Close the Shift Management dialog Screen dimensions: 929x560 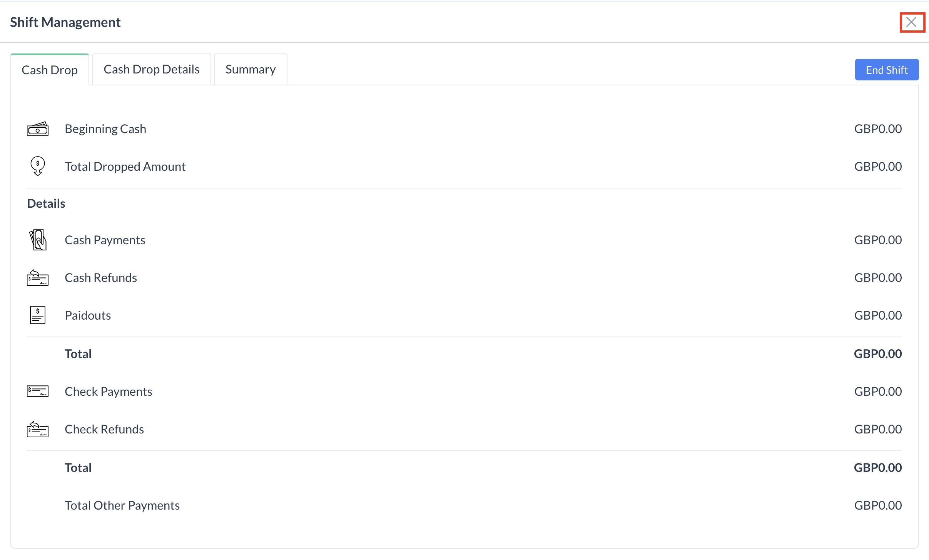pos(911,22)
